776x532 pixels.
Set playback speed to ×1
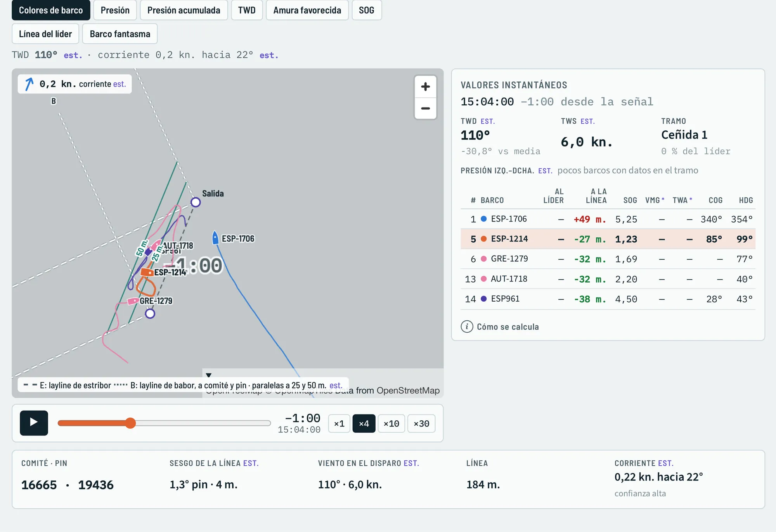point(339,423)
